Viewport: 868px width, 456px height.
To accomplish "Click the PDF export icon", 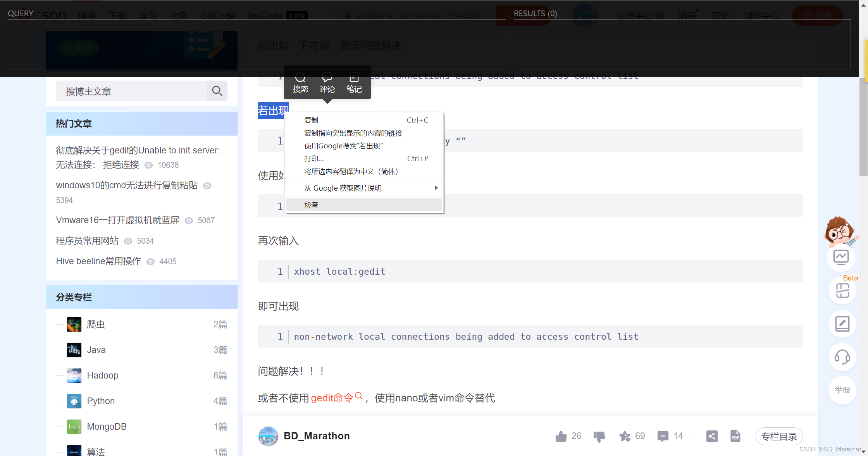I will coord(735,436).
